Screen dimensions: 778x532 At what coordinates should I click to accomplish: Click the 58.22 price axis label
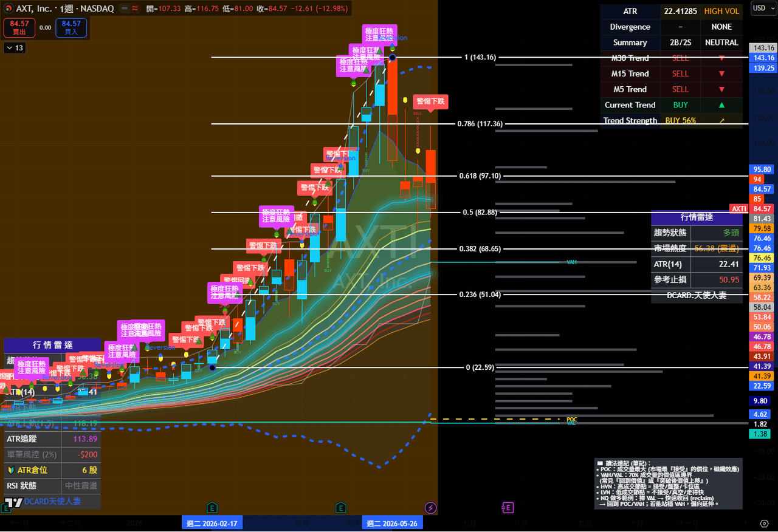pyautogui.click(x=762, y=298)
